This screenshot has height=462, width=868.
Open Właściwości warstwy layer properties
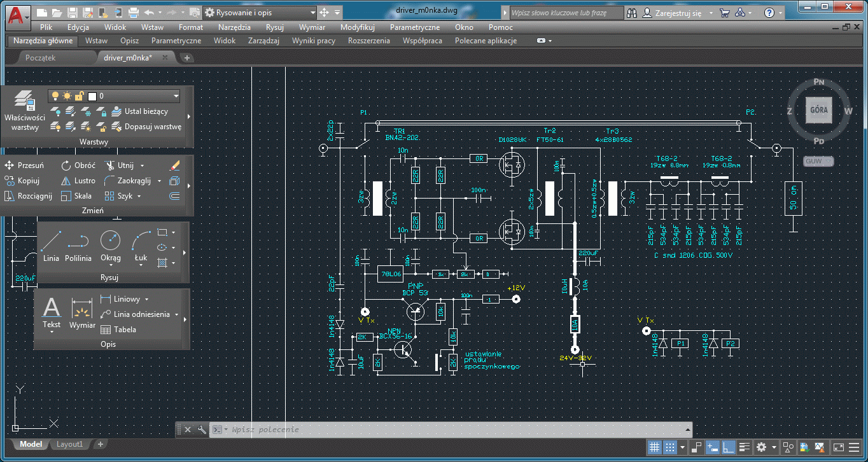point(24,111)
